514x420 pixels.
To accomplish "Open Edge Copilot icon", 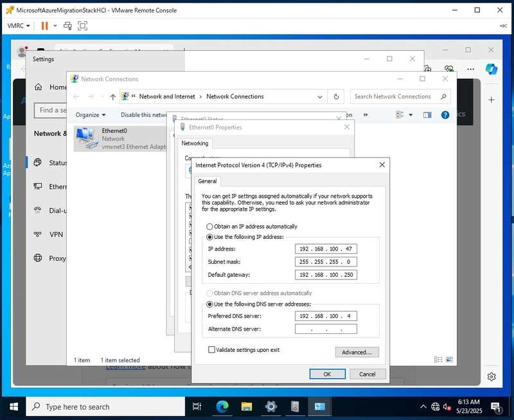I will click(491, 69).
